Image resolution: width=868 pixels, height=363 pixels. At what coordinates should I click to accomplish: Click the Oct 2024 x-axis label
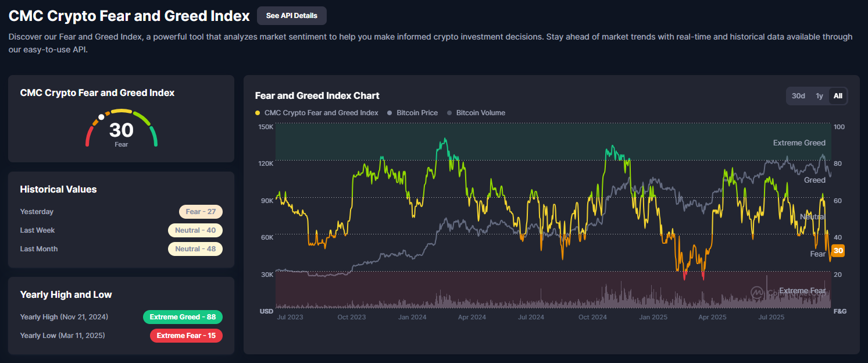pos(592,317)
